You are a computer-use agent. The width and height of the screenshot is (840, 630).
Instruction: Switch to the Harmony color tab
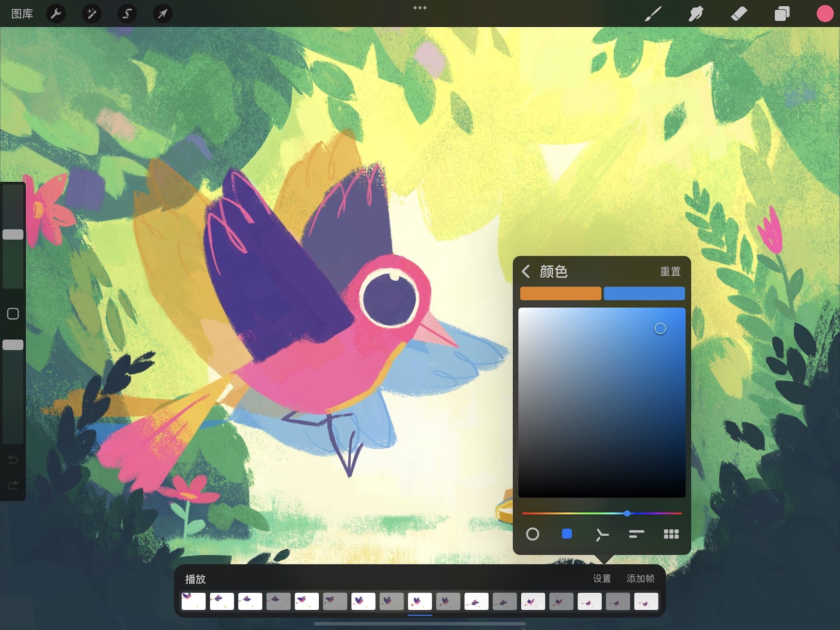tap(602, 535)
